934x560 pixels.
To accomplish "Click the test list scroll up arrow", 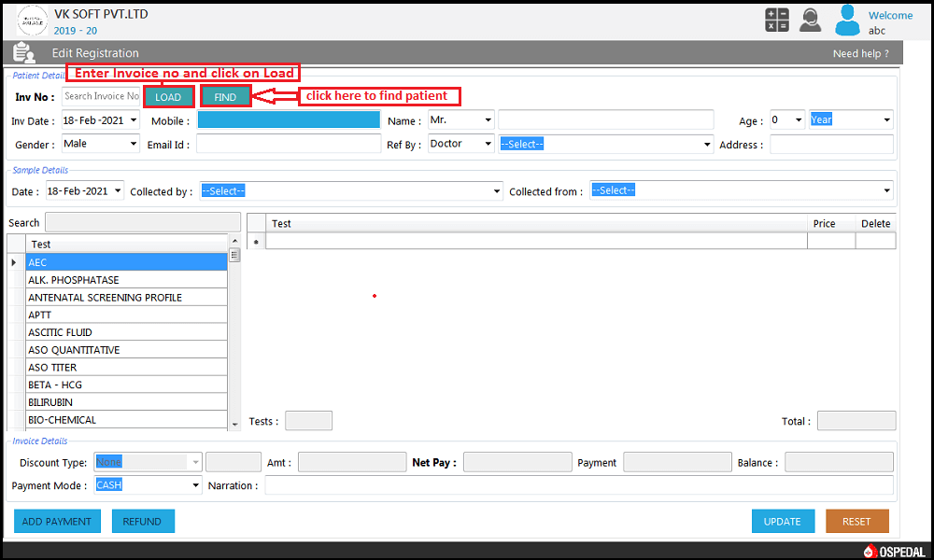I will [x=234, y=241].
